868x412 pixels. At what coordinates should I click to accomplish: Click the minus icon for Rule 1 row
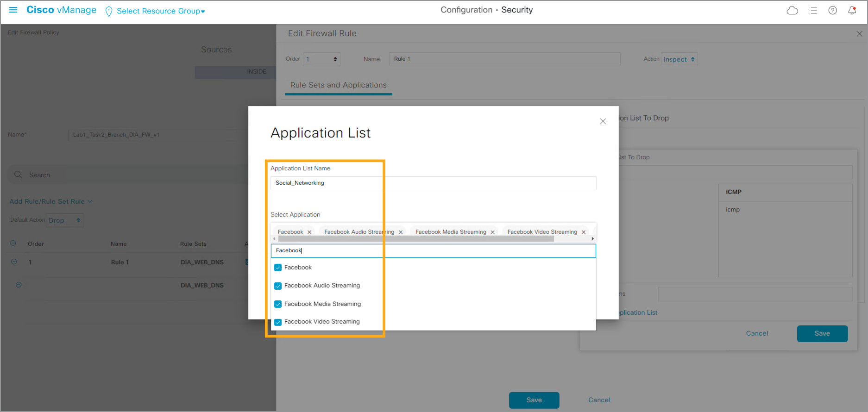pos(14,262)
